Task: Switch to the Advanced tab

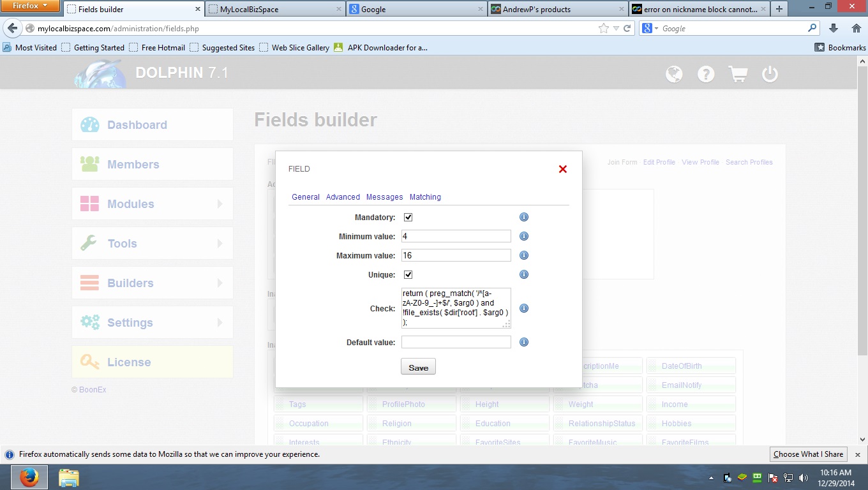Action: click(x=343, y=197)
